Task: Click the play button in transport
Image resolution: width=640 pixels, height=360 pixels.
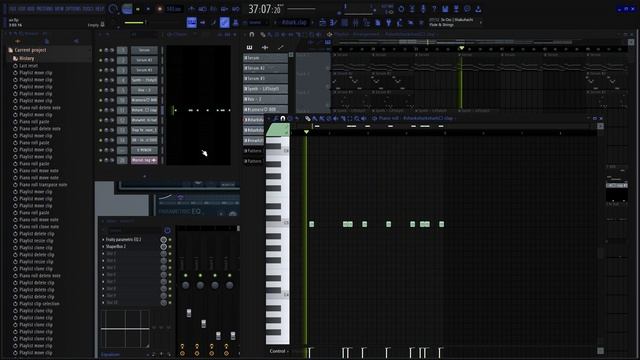Action: coord(138,9)
